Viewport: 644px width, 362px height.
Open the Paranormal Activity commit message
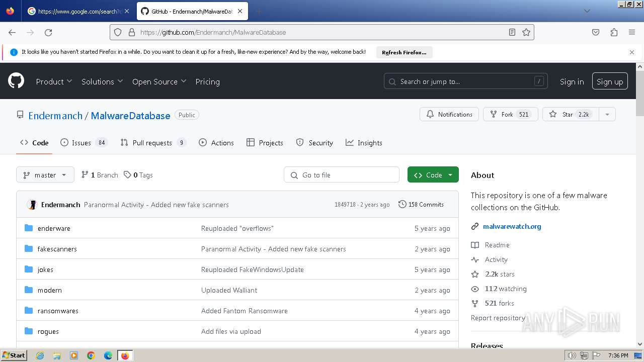click(x=156, y=205)
